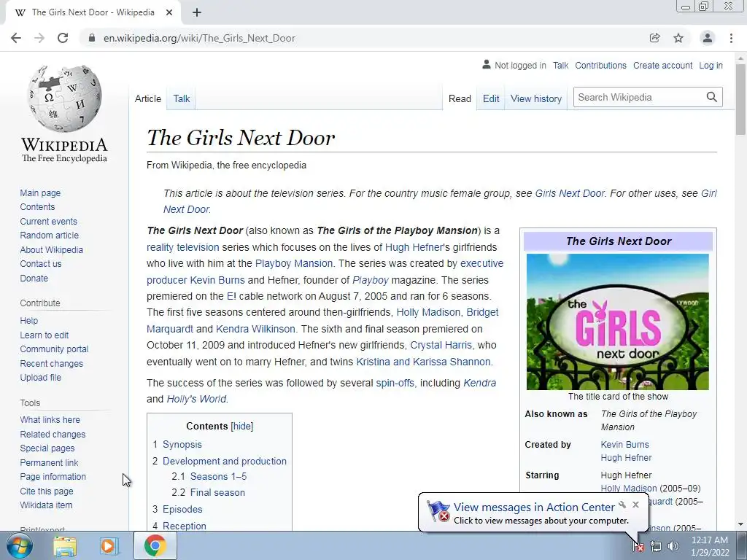The height and width of the screenshot is (560, 747).
Task: Open Recent changes sidebar link
Action: (x=52, y=363)
